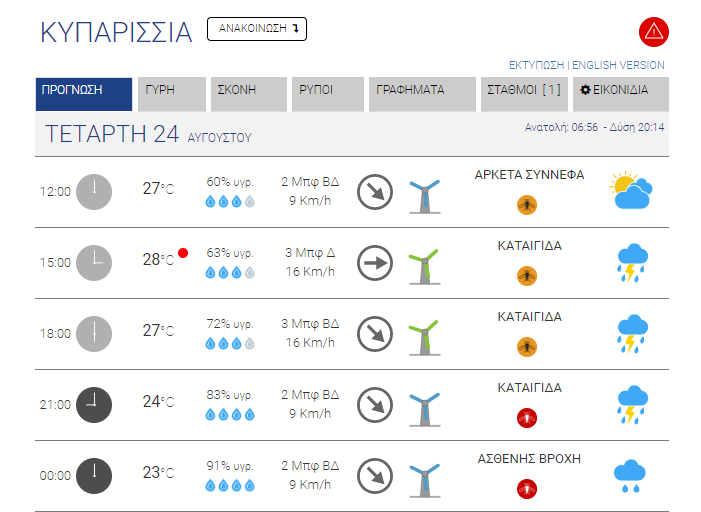
Task: Select the ΡΥΠΟΙ tab
Action: (328, 94)
